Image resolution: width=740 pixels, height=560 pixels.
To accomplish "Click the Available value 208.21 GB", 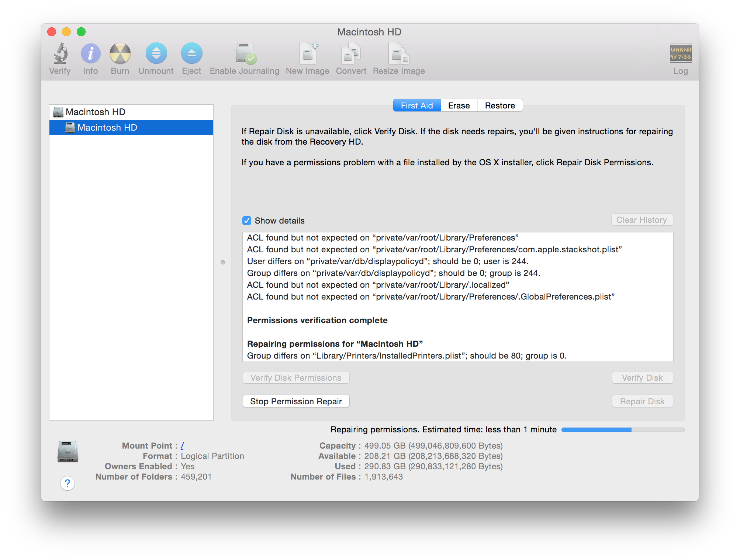I will (x=433, y=456).
